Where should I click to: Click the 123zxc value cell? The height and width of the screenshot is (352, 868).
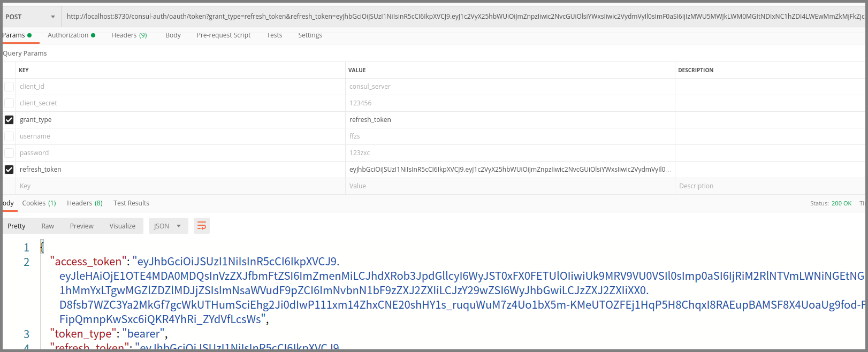[x=511, y=153]
